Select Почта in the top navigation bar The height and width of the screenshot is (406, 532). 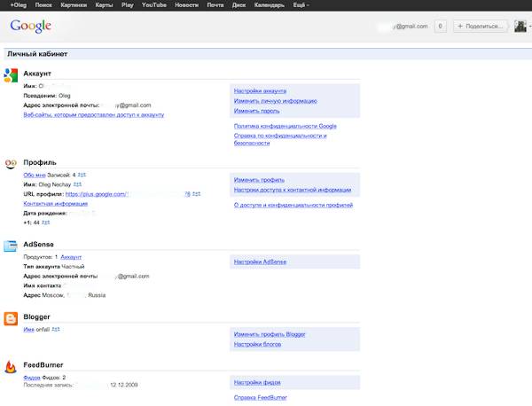(215, 5)
